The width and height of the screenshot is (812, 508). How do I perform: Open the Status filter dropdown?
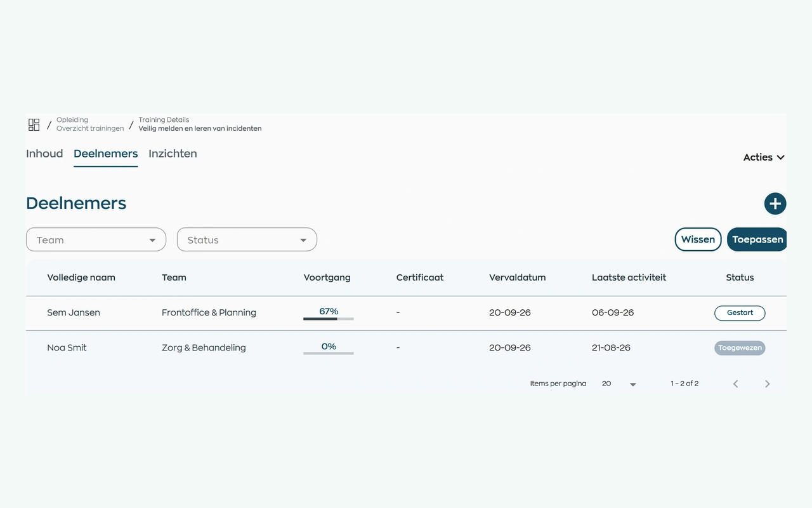click(247, 239)
